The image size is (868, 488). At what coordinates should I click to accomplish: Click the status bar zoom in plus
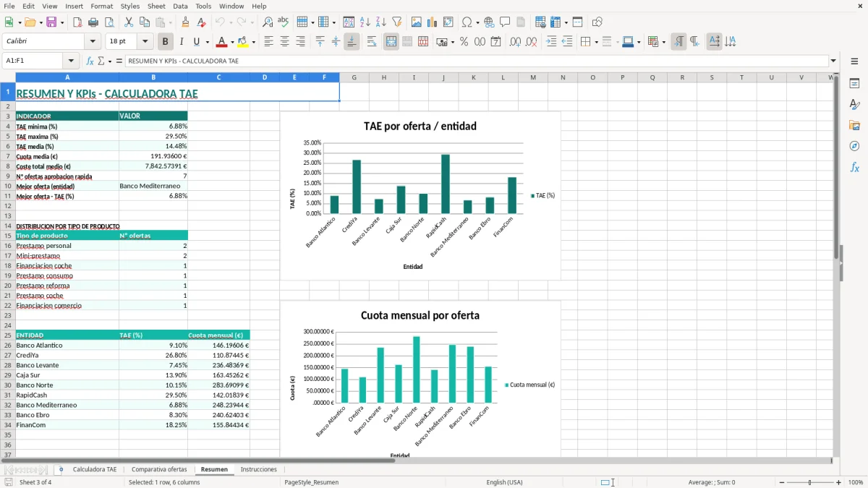click(838, 482)
